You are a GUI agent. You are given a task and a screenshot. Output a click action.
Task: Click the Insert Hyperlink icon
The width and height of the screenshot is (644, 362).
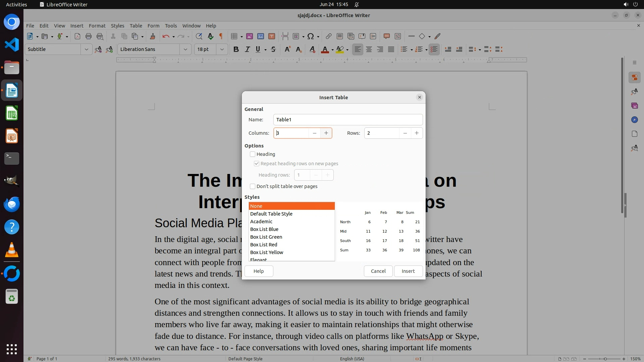click(x=328, y=36)
